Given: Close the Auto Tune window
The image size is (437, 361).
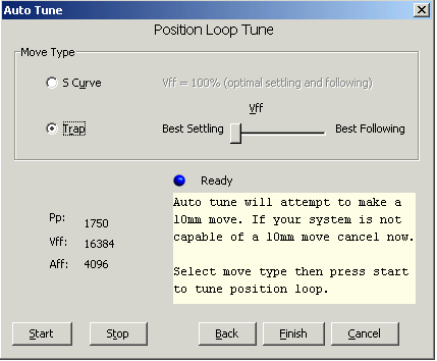Looking at the screenshot, I should click(422, 10).
